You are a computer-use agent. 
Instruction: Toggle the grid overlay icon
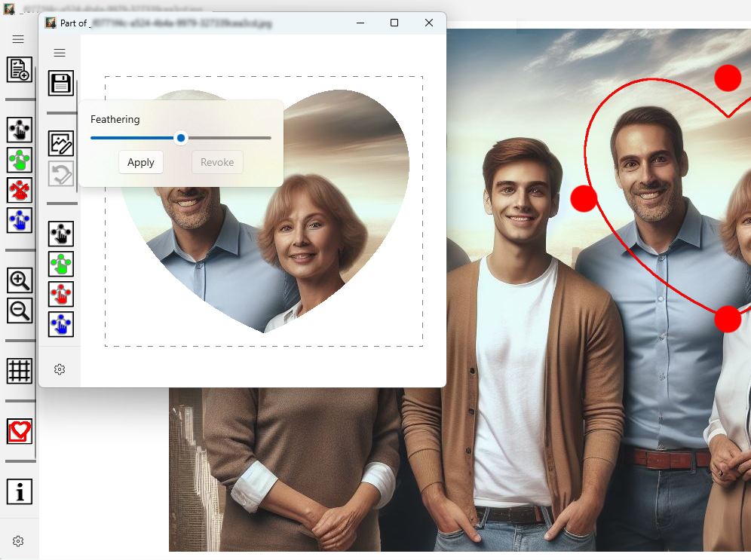[20, 370]
